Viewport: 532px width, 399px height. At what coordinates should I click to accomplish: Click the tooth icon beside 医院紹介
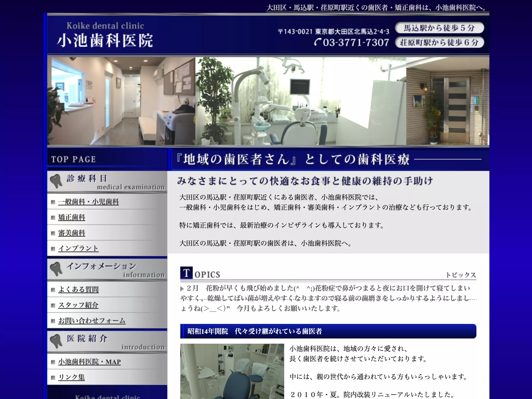[x=56, y=341]
